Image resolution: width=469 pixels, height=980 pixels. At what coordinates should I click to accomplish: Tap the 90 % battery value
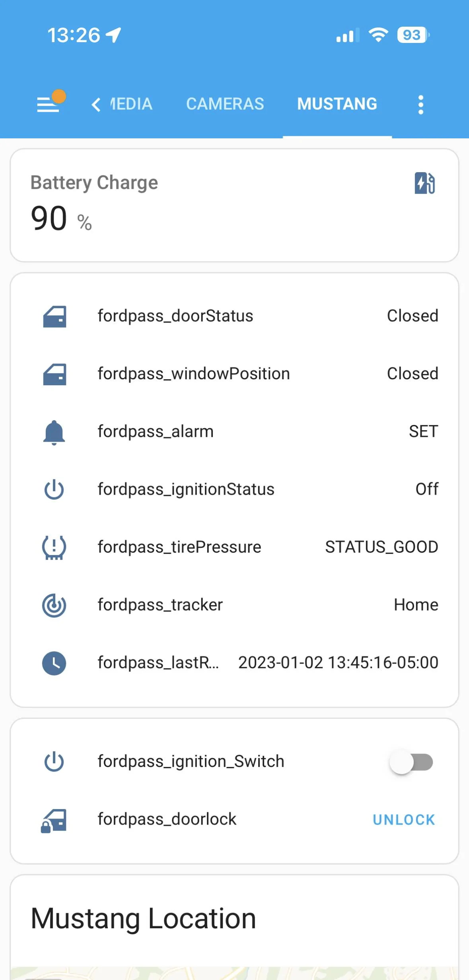pyautogui.click(x=61, y=218)
